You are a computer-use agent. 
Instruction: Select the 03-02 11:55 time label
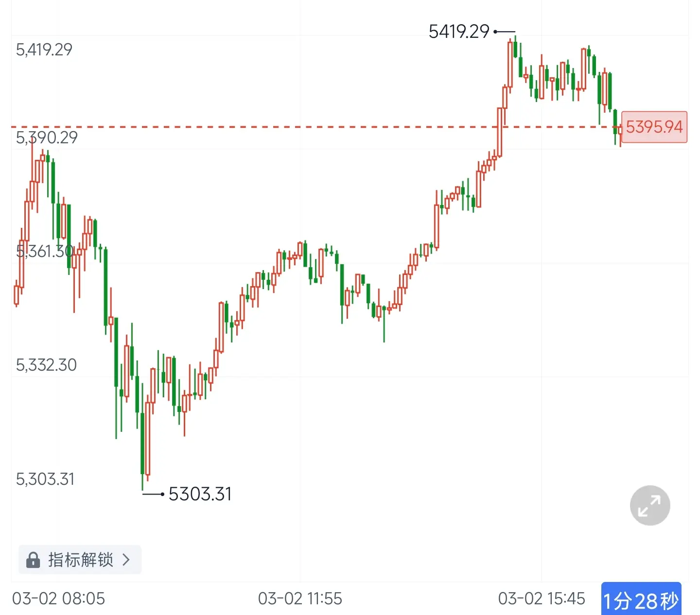coord(300,598)
